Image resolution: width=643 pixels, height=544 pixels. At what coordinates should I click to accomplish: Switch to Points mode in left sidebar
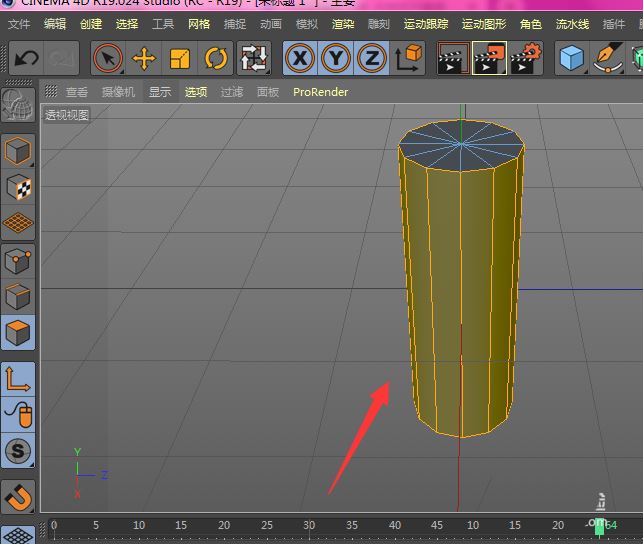[x=18, y=262]
